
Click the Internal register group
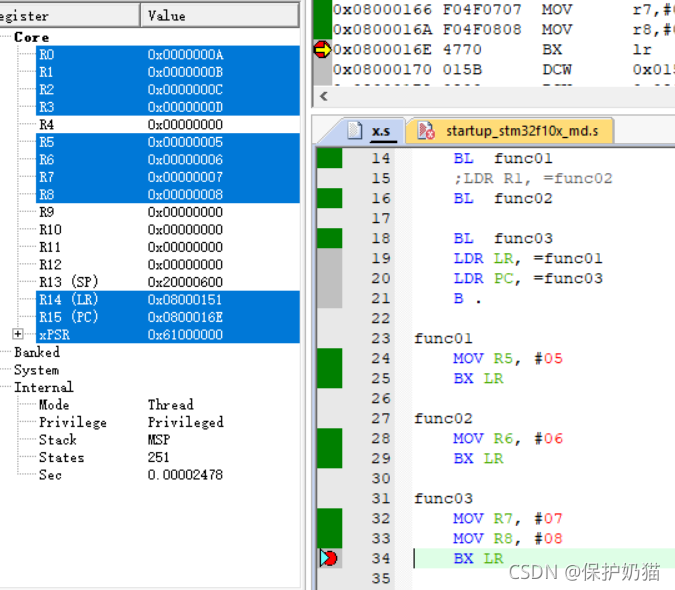click(43, 387)
